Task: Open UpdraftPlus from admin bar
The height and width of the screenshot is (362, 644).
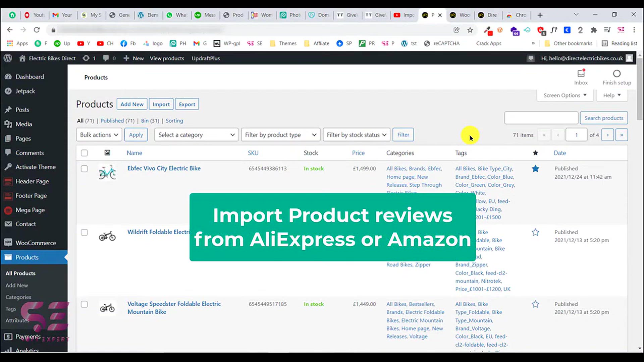Action: (x=206, y=58)
